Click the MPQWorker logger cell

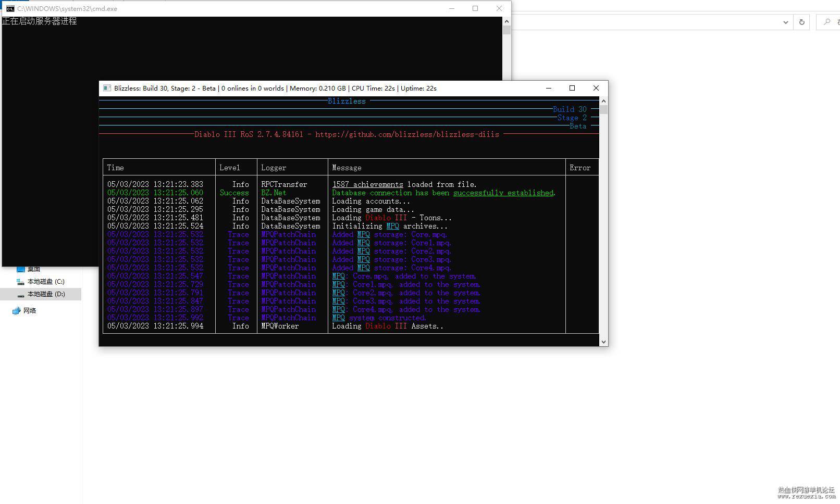[x=280, y=326]
